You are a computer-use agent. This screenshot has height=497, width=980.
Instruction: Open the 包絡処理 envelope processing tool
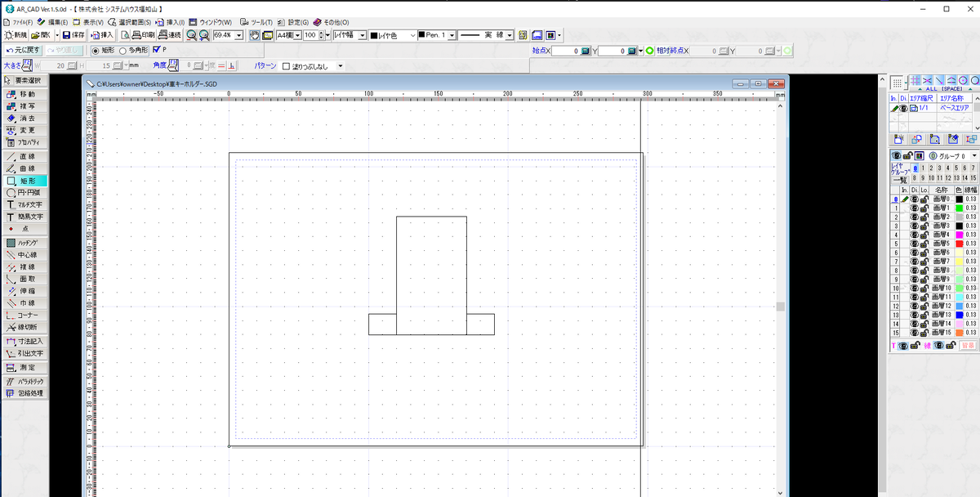pos(24,393)
